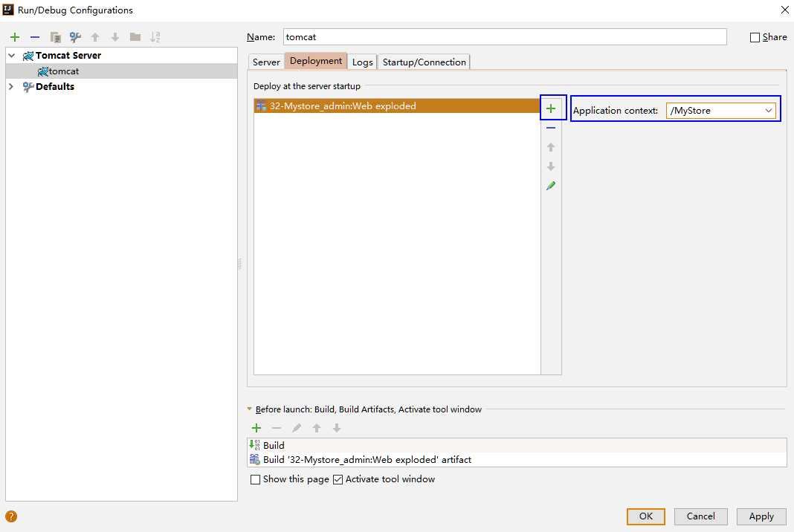Edit before-launch task pencil icon

pyautogui.click(x=297, y=428)
